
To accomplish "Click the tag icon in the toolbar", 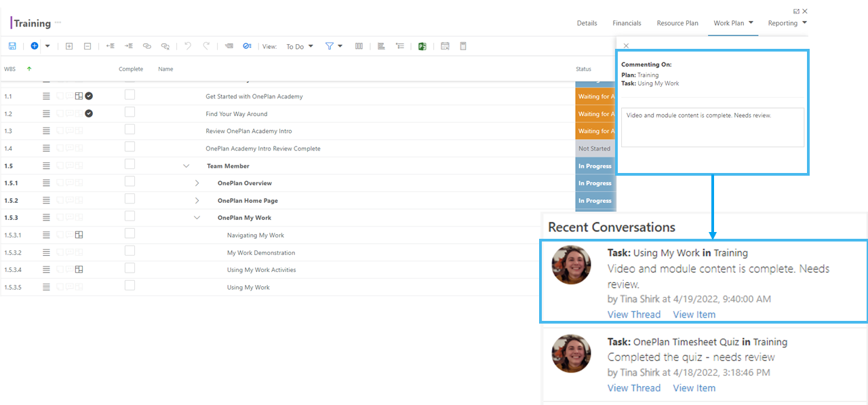I will (229, 46).
